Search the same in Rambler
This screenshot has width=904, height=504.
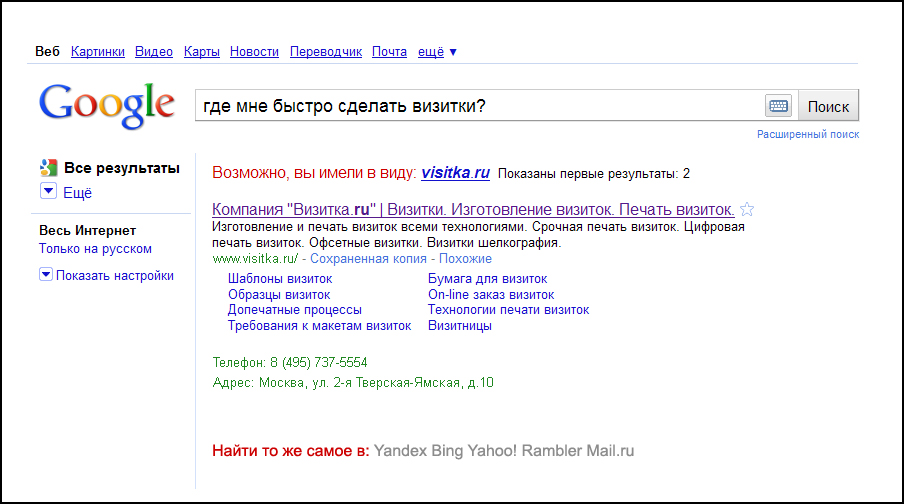[552, 450]
